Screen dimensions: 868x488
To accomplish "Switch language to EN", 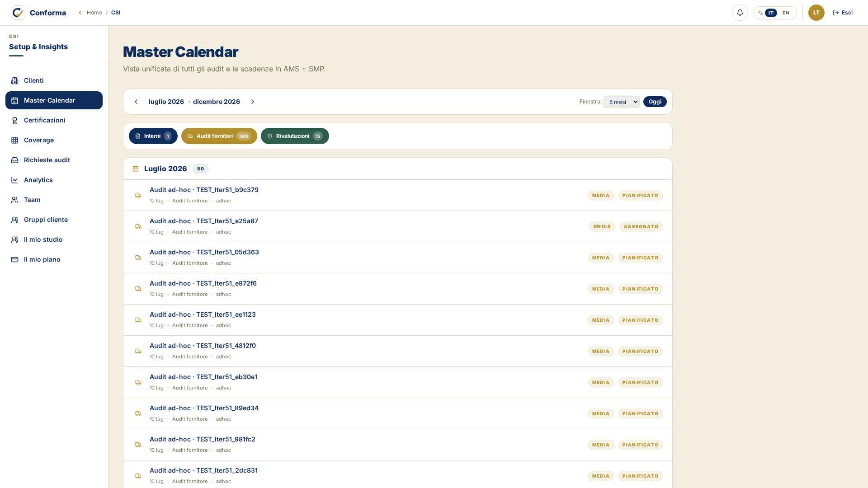I will tap(786, 13).
